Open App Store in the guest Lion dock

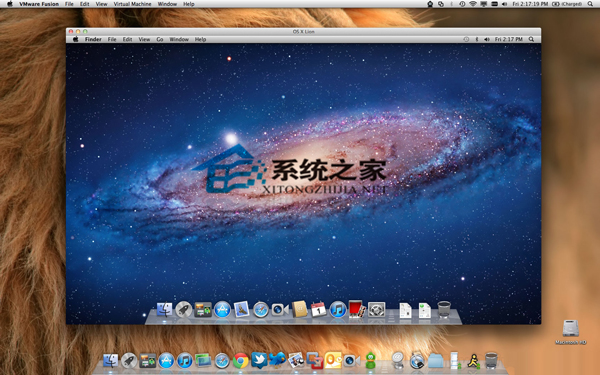[222, 310]
